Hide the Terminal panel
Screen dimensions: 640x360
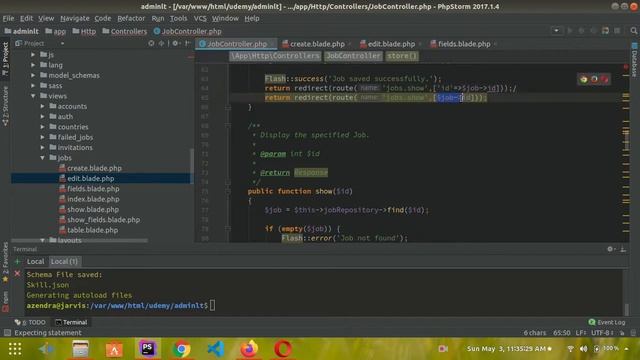(623, 249)
